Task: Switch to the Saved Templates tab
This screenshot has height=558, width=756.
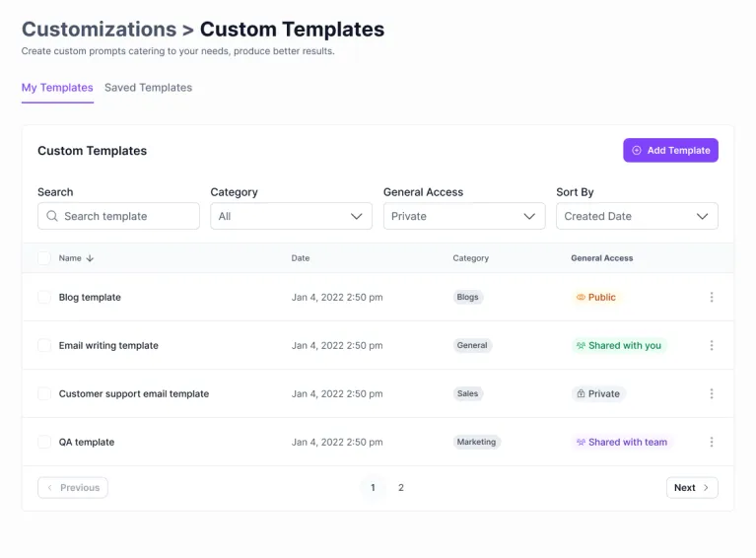Action: [x=149, y=88]
